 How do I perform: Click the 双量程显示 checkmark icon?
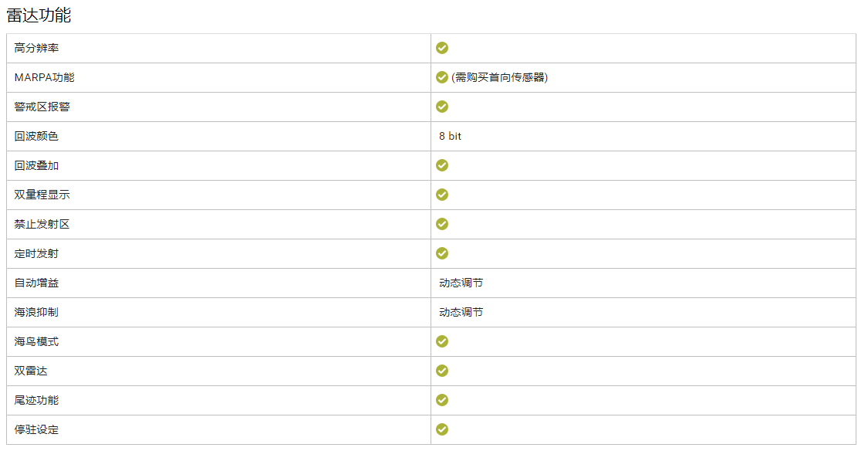click(442, 195)
